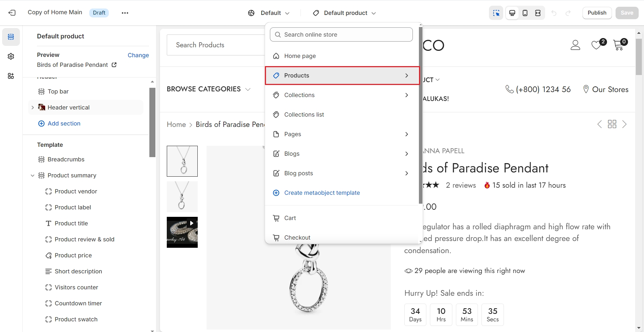The width and height of the screenshot is (644, 332).
Task: Collapse the Product summary section
Action: [x=33, y=176]
